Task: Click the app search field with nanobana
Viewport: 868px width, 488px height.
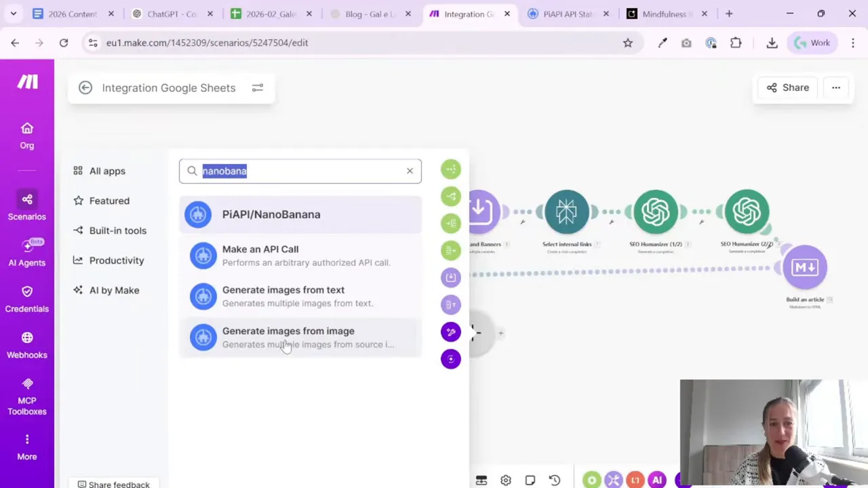Action: click(300, 171)
